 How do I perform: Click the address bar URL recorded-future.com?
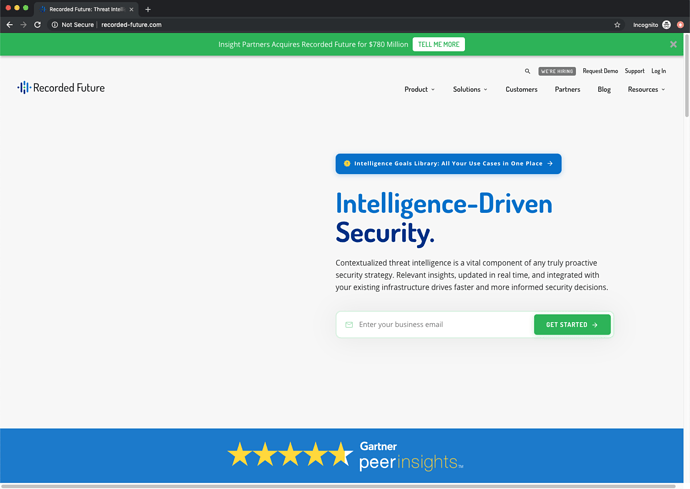pos(131,25)
